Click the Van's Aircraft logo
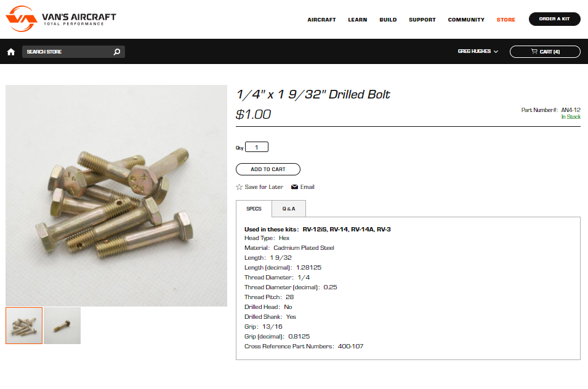The height and width of the screenshot is (389, 588). [61, 18]
